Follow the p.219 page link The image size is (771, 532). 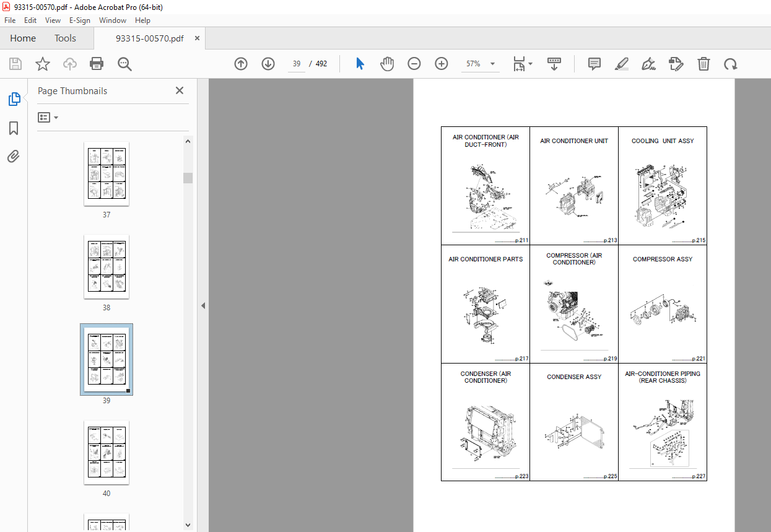[600, 359]
